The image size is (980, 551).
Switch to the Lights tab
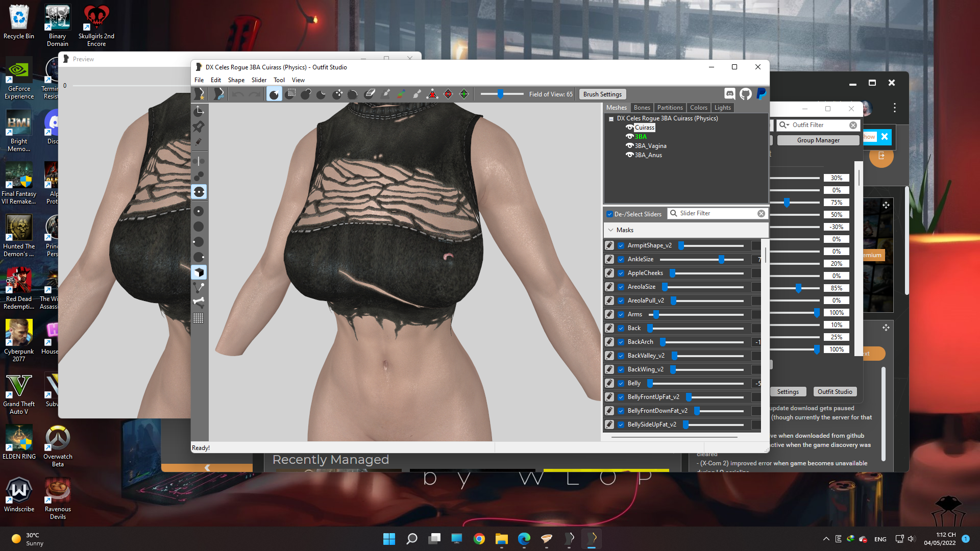(722, 108)
